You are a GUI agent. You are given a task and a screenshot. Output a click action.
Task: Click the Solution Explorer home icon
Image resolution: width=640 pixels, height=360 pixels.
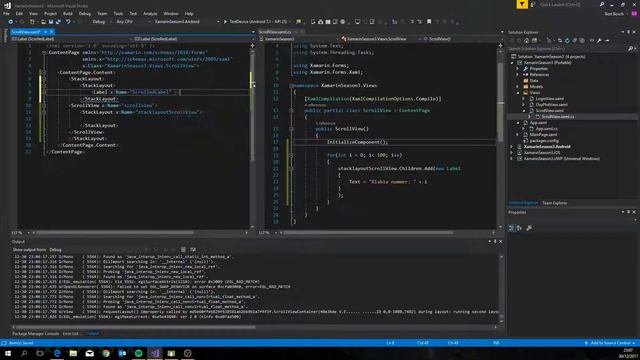[527, 40]
